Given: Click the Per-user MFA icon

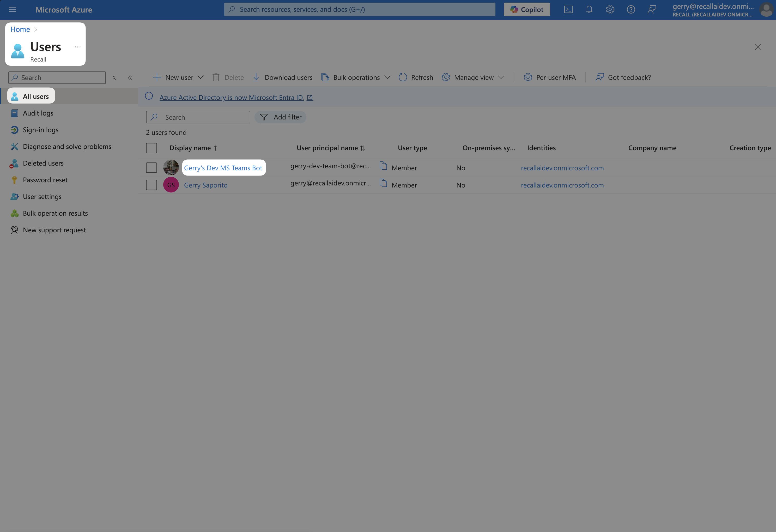Looking at the screenshot, I should (x=526, y=77).
